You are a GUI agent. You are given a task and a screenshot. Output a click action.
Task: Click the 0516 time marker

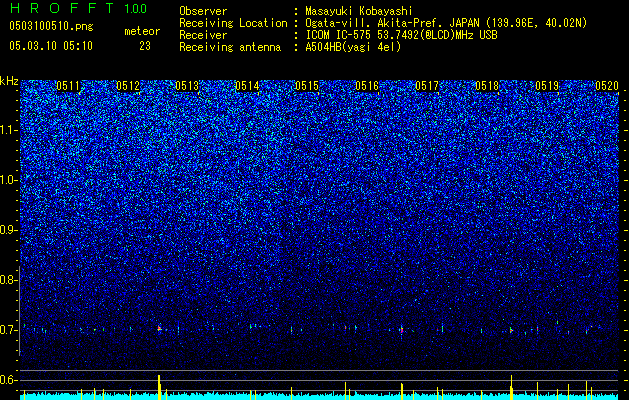[367, 86]
